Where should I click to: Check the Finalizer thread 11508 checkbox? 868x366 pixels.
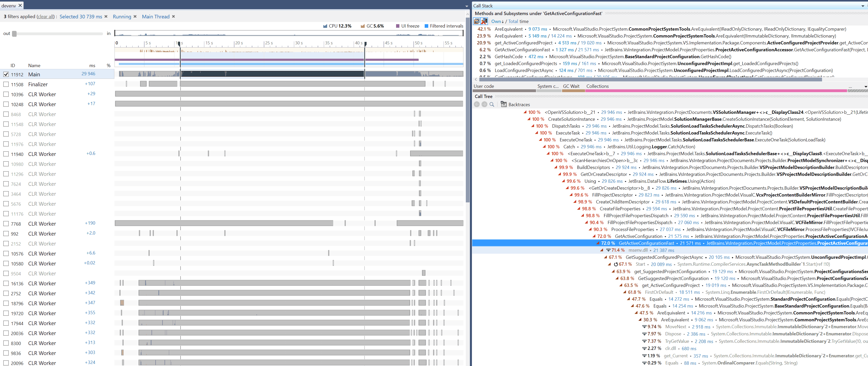(6, 84)
